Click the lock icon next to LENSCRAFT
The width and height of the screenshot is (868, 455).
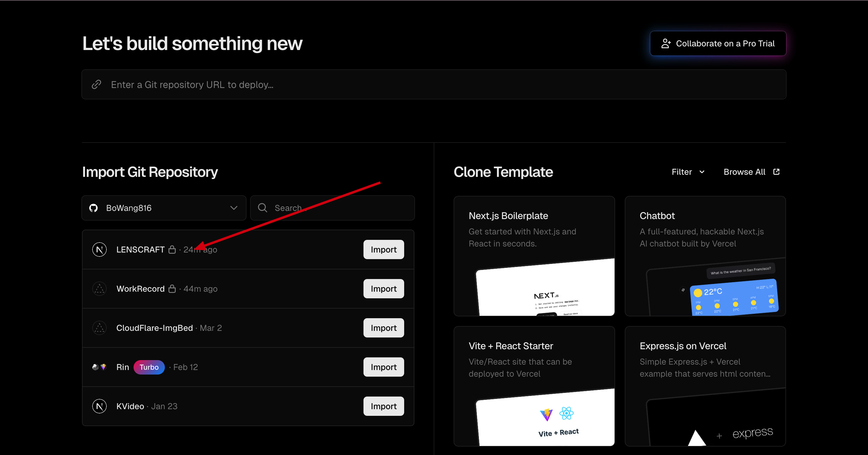click(172, 249)
